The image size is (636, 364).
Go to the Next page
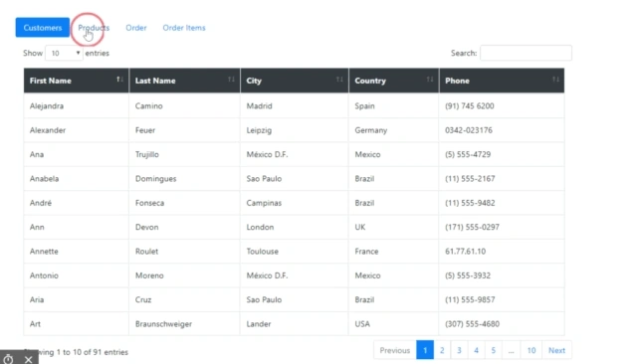tap(556, 350)
